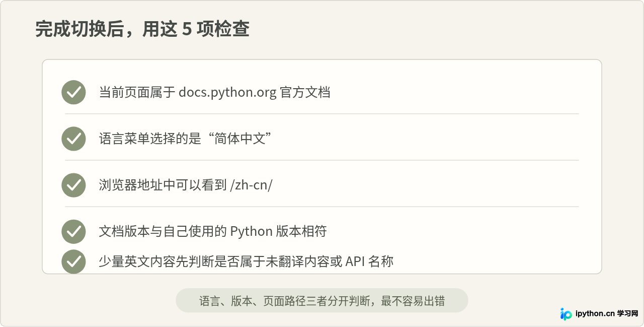
Task: Click the checkmark beside 浏览器地址中可以看到 /zh-cn/
Action: (x=73, y=185)
